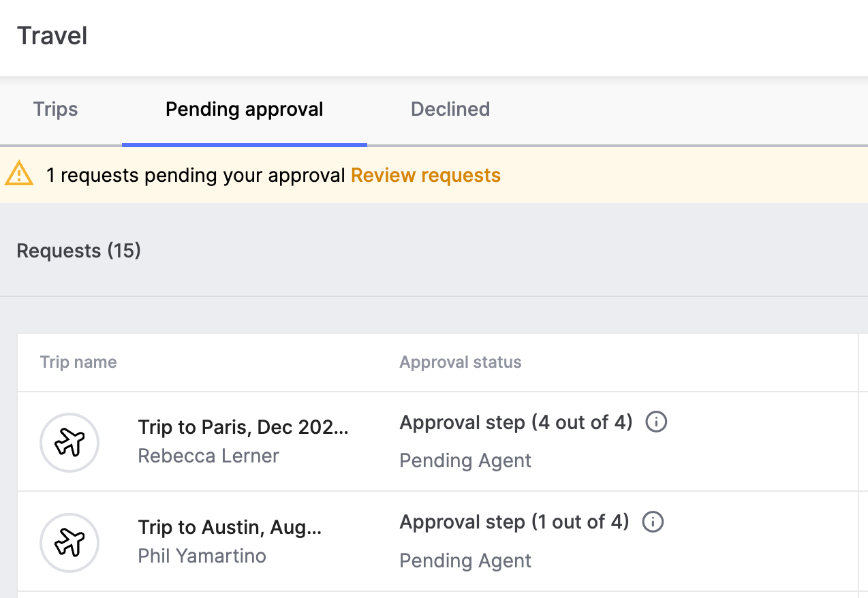Click the yellow warning triangle icon

[19, 174]
